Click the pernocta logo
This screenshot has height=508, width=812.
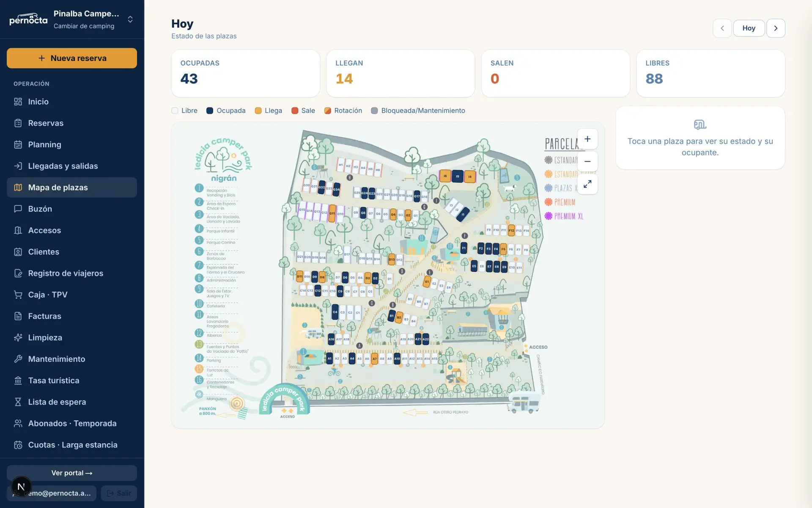click(x=28, y=19)
